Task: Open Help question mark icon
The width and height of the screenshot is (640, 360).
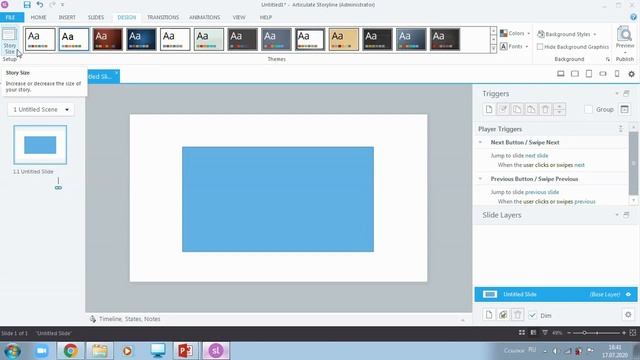Action: 633,17
